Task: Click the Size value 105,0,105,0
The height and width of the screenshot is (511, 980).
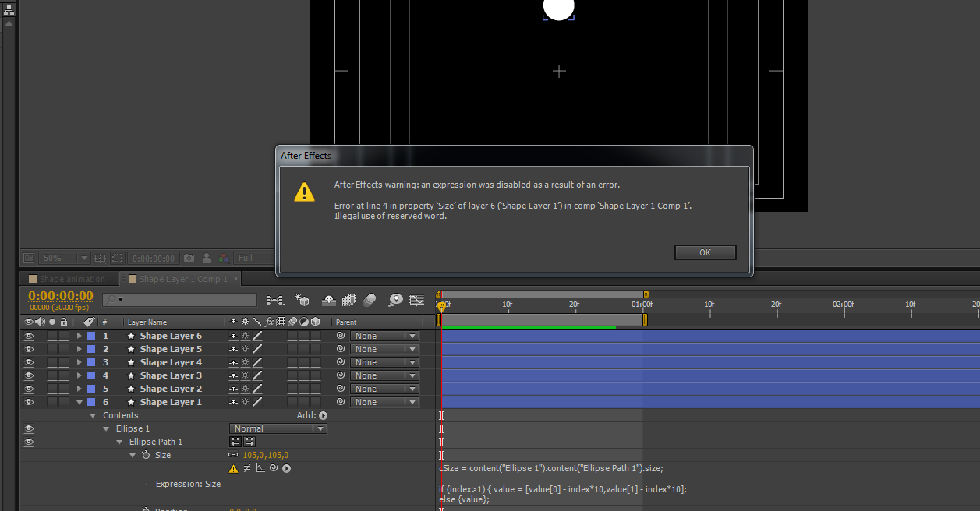Action: (265, 456)
